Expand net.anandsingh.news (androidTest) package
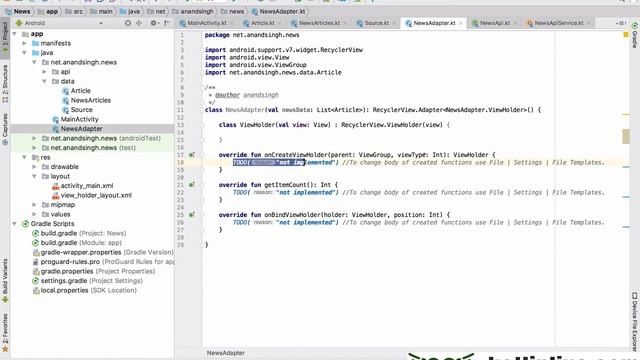640x360 pixels. pos(35,138)
